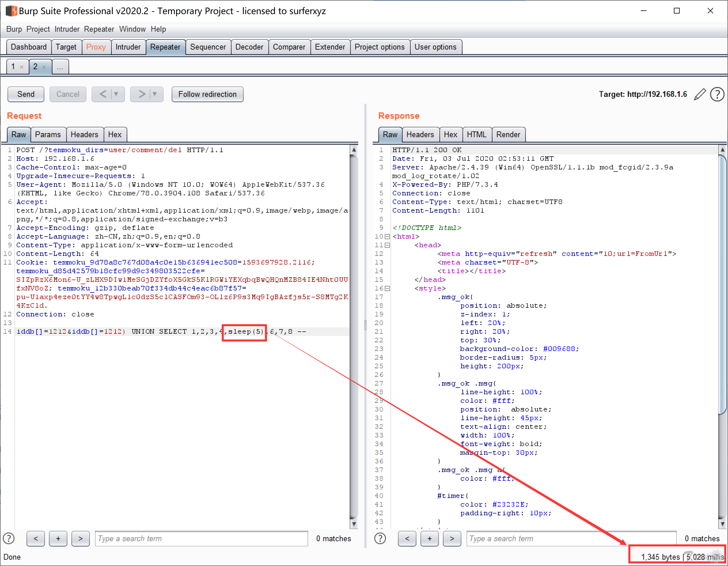Image resolution: width=728 pixels, height=566 pixels.
Task: Switch to the Comparer tab
Action: click(289, 47)
